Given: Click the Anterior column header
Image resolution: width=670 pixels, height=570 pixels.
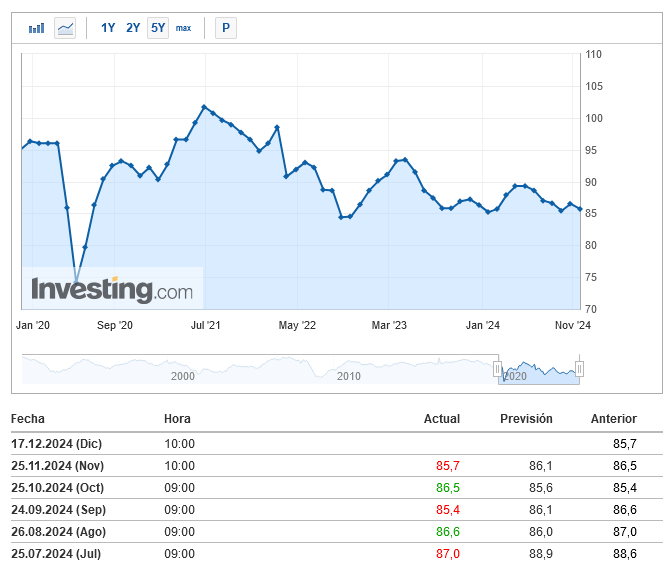Looking at the screenshot, I should pyautogui.click(x=614, y=419).
